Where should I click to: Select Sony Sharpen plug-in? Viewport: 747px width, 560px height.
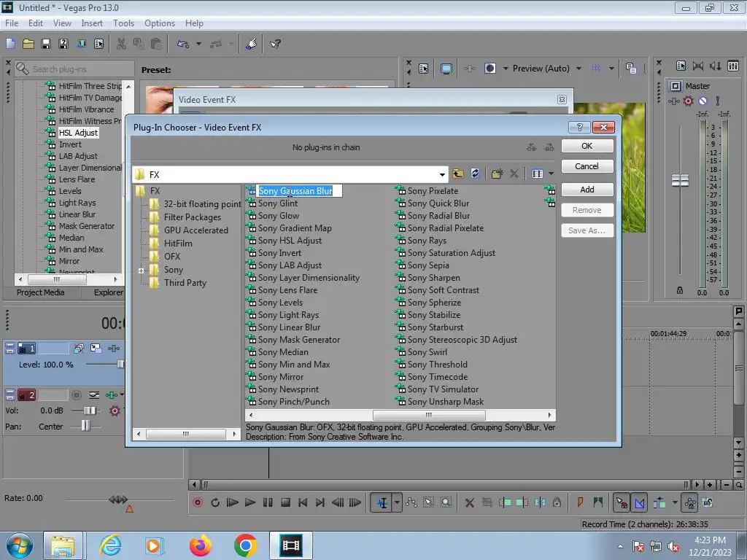point(434,278)
